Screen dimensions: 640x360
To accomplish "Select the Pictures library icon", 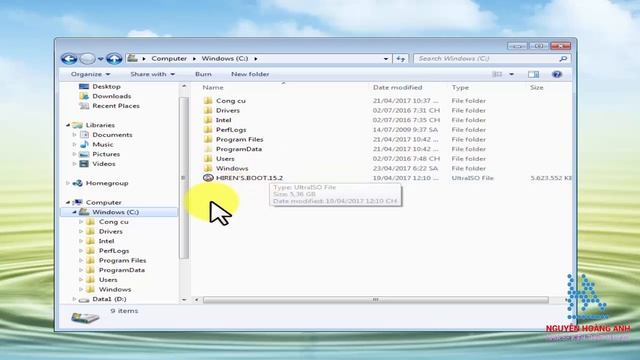I will point(84,154).
